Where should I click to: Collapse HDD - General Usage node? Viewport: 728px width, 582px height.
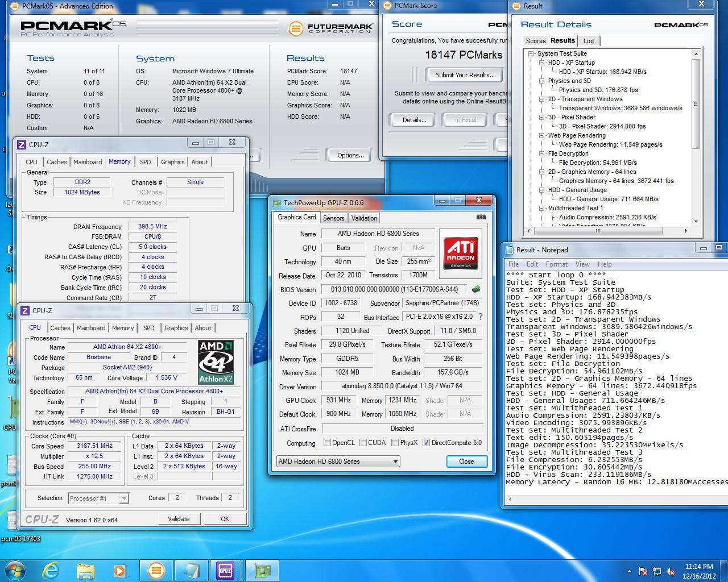pos(542,190)
